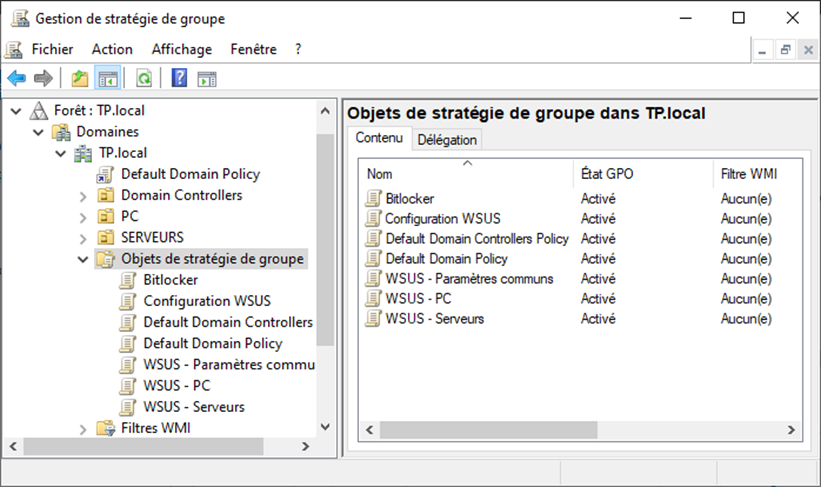Toggle the console tree pane icon
The height and width of the screenshot is (487, 821).
tap(107, 79)
